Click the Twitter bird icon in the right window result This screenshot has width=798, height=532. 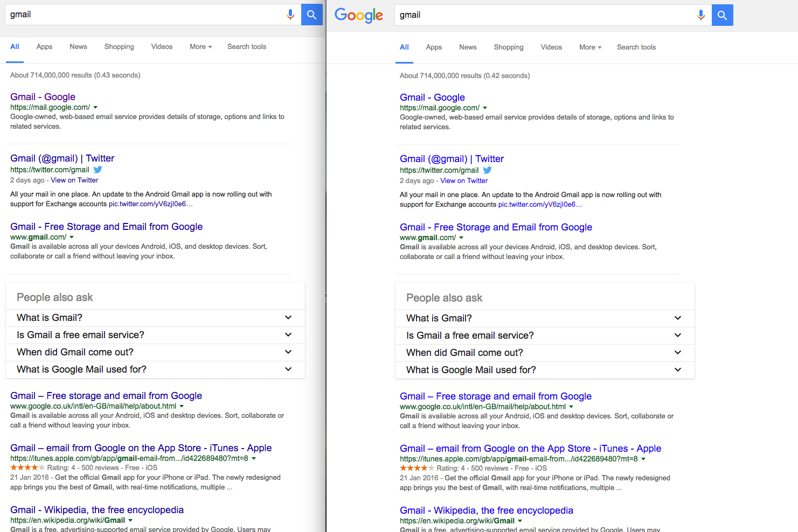[487, 170]
